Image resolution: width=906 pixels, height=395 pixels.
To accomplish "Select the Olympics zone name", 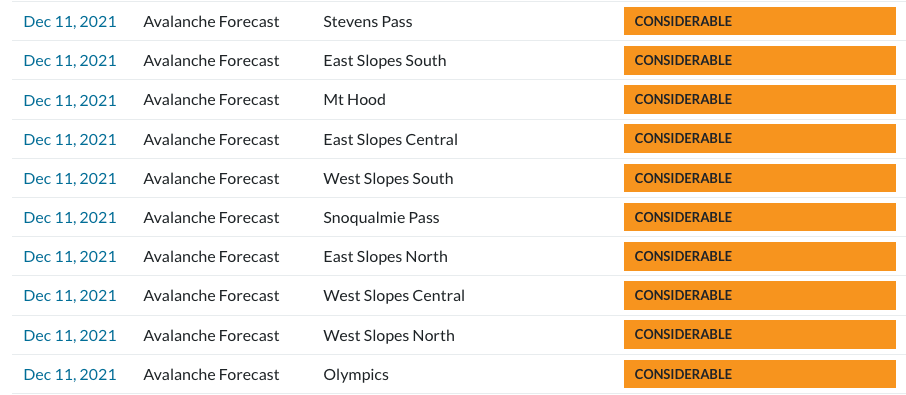I will 355,374.
